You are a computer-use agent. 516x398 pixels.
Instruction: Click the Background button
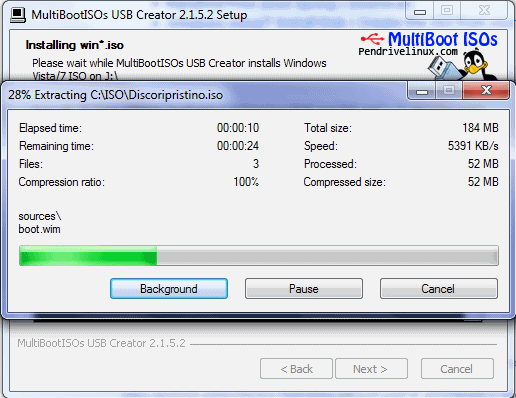(169, 289)
